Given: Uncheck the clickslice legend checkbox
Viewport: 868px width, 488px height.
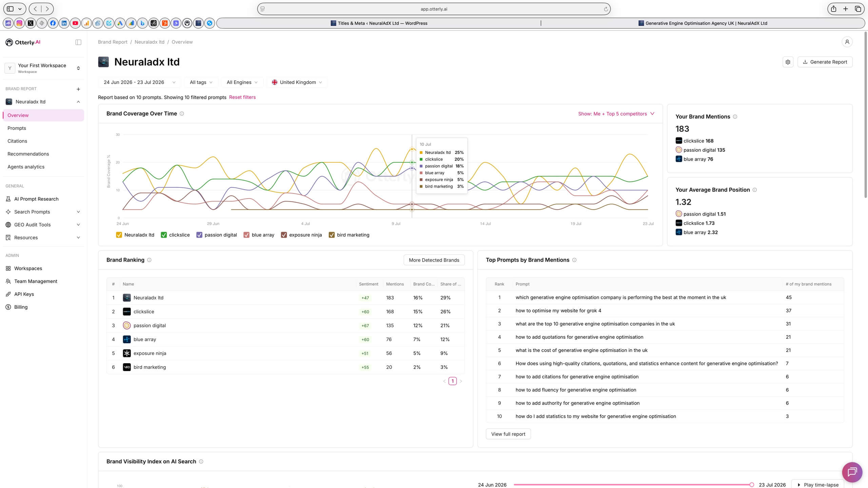Looking at the screenshot, I should click(x=164, y=235).
